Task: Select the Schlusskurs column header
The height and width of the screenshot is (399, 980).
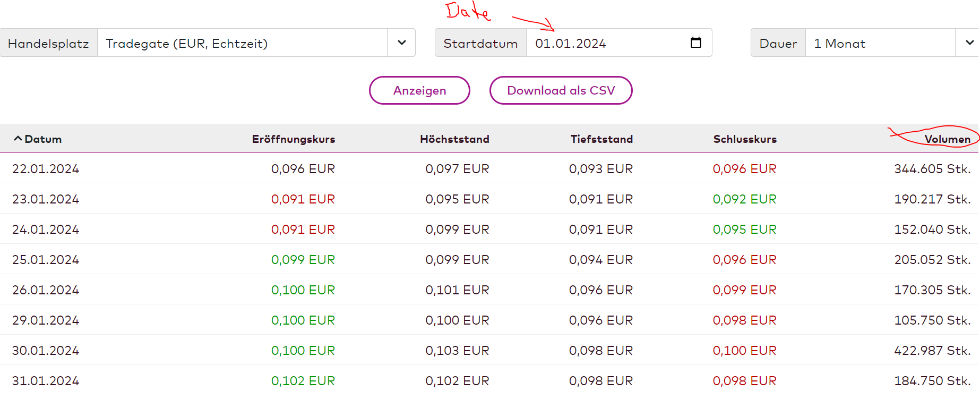Action: click(745, 139)
